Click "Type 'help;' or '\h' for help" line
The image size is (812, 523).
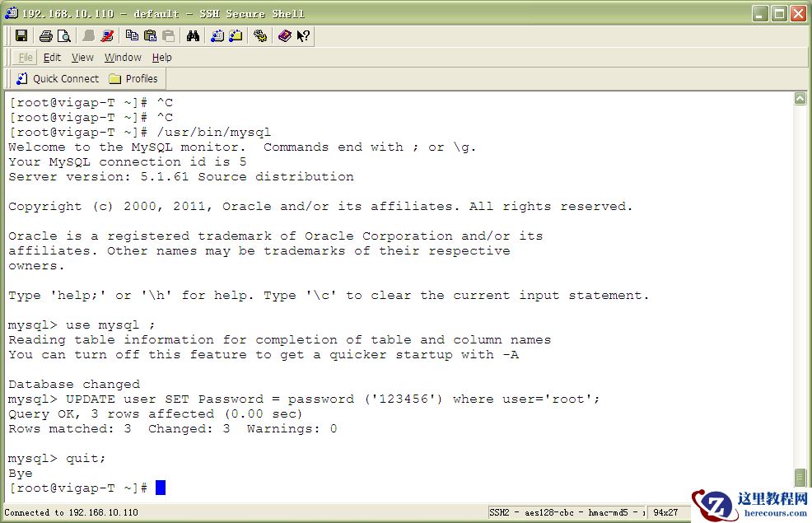pyautogui.click(x=329, y=296)
